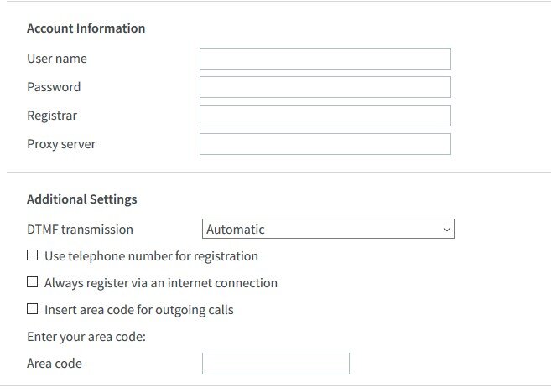Enable the Use telephone number for registration checkbox
Viewport: 551px width, 392px height.
[x=33, y=255]
